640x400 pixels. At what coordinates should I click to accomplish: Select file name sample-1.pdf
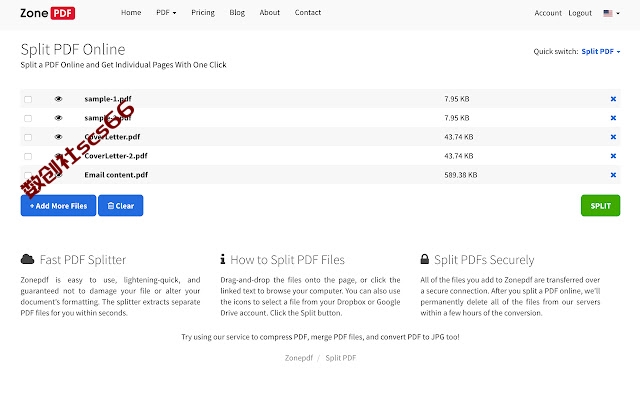click(108, 99)
